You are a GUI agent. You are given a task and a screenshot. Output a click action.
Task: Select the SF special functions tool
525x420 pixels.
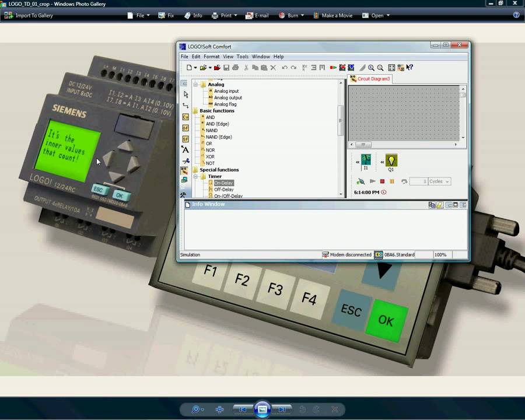[x=185, y=139]
